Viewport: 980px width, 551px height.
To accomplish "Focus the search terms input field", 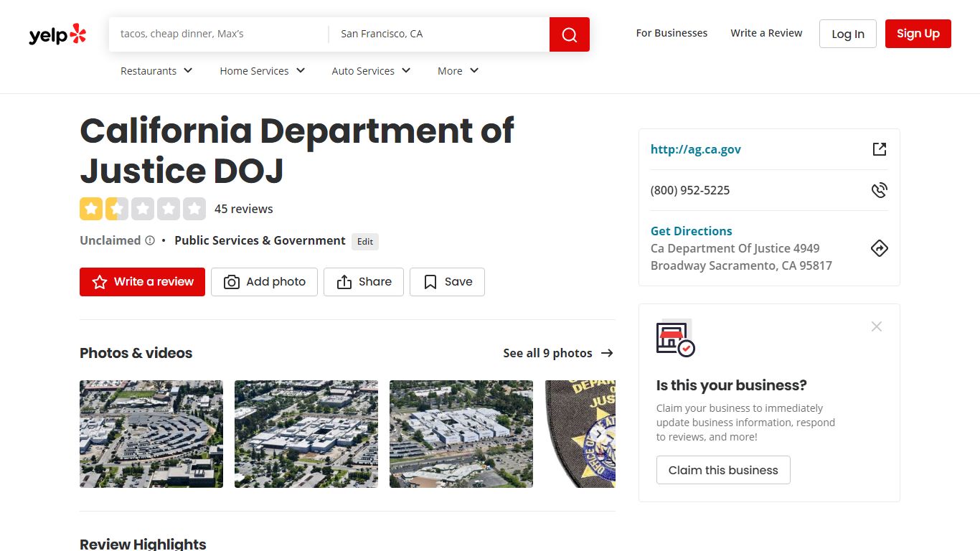I will pos(219,34).
